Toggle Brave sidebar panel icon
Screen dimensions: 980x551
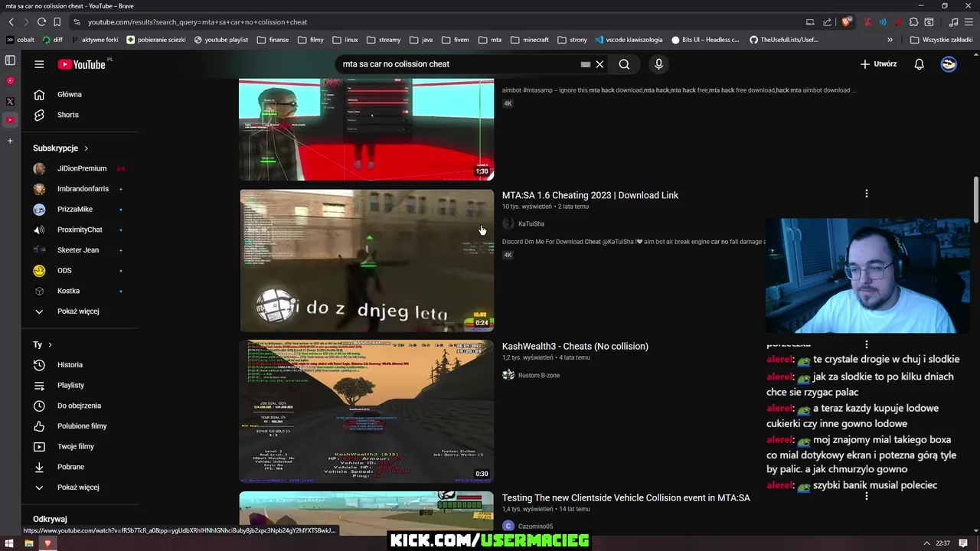tap(10, 60)
